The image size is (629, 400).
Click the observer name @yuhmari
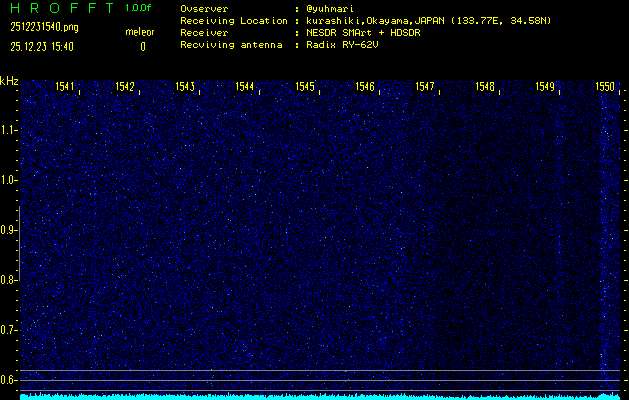tap(330, 9)
